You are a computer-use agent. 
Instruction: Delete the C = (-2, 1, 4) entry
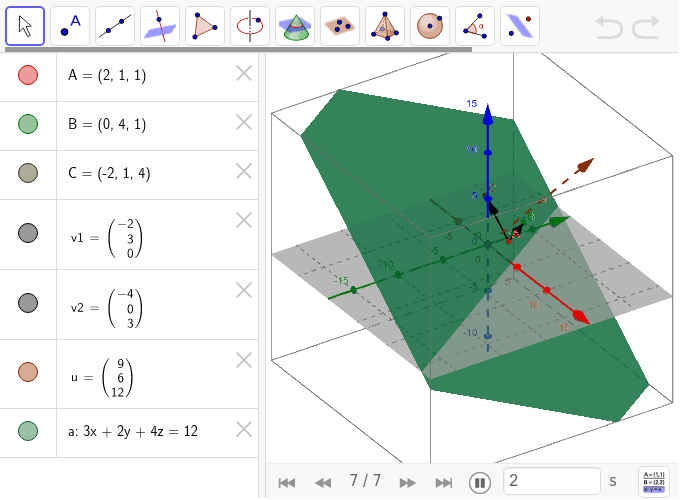click(x=244, y=171)
